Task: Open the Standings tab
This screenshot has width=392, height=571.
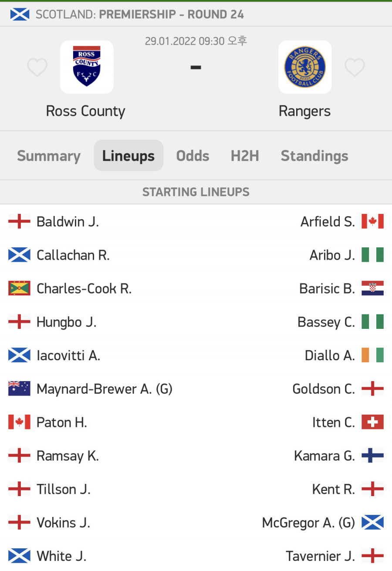Action: pyautogui.click(x=314, y=156)
